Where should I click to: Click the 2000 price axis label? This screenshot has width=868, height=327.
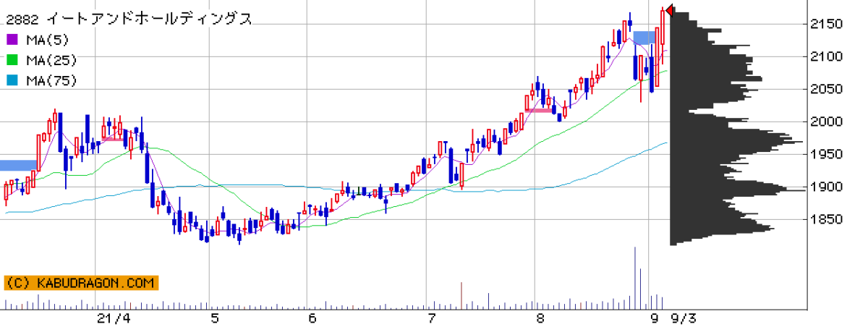pos(828,122)
